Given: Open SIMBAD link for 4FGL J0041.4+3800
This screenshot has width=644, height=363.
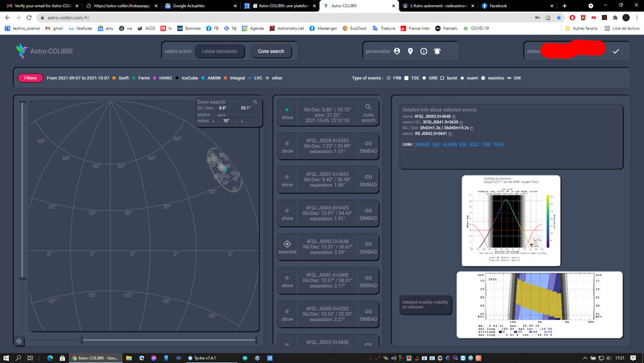Looking at the screenshot, I should pyautogui.click(x=368, y=281).
